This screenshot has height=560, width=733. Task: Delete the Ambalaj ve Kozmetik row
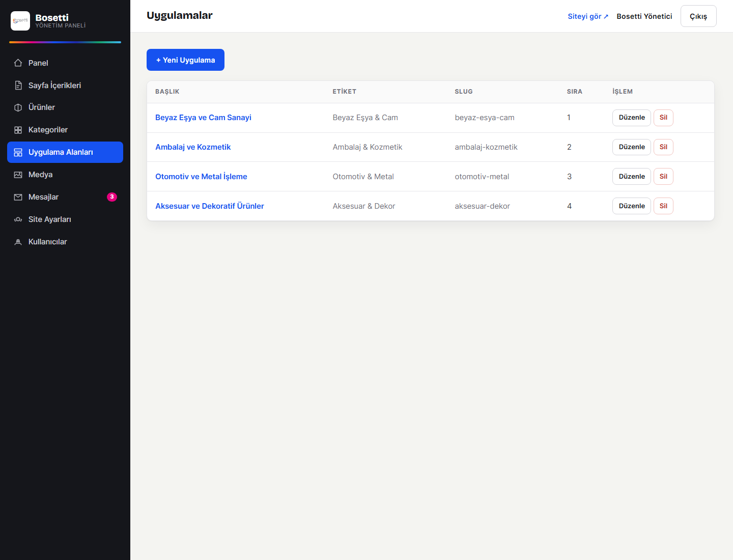click(x=663, y=147)
